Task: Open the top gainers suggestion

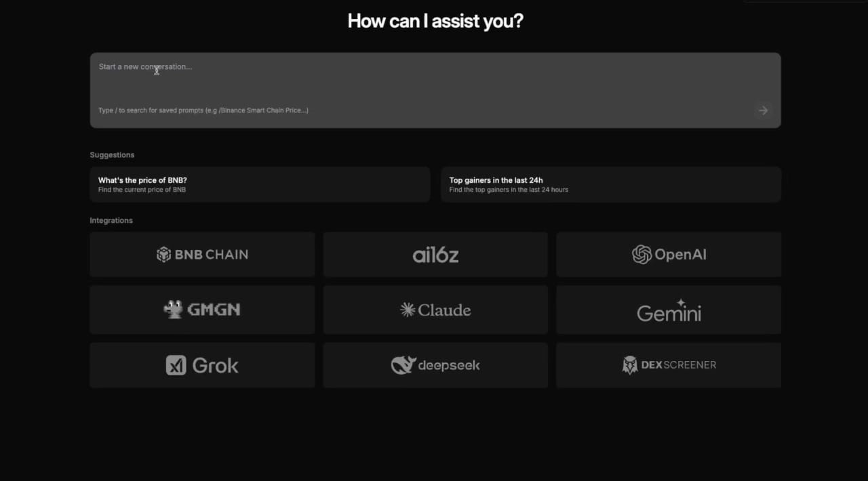Action: [610, 184]
